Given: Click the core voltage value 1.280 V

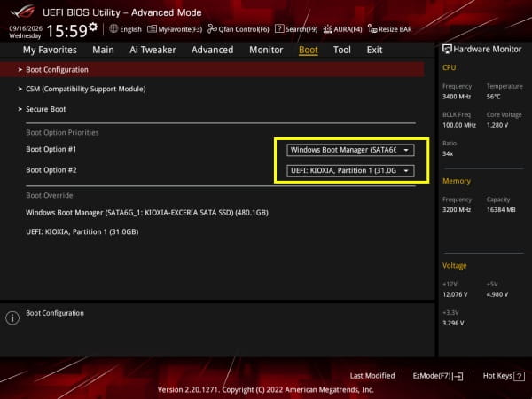Looking at the screenshot, I should click(497, 125).
